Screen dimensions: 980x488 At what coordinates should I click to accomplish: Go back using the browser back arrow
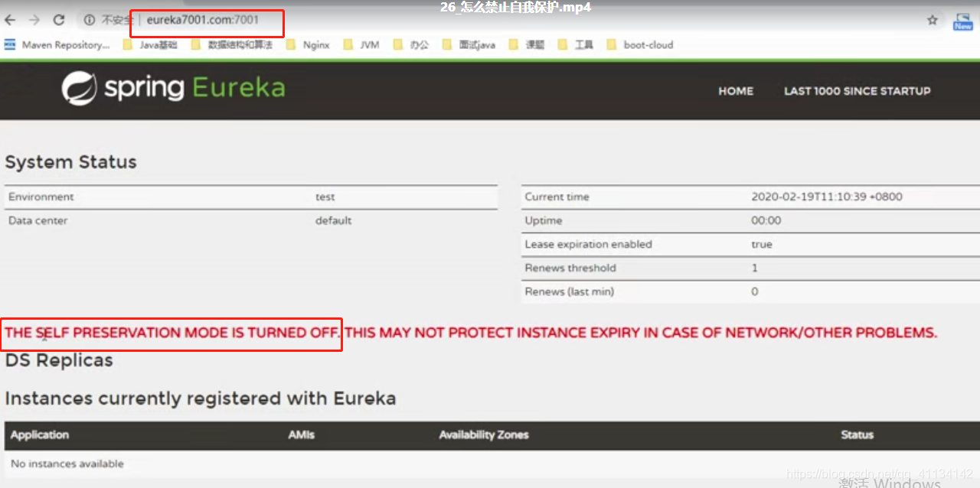click(10, 20)
